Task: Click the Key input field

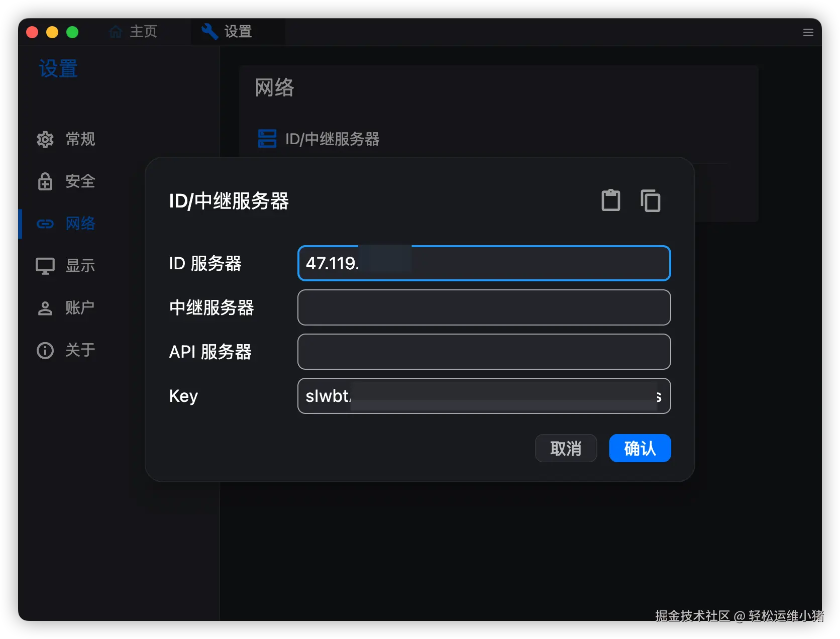Action: pos(484,396)
